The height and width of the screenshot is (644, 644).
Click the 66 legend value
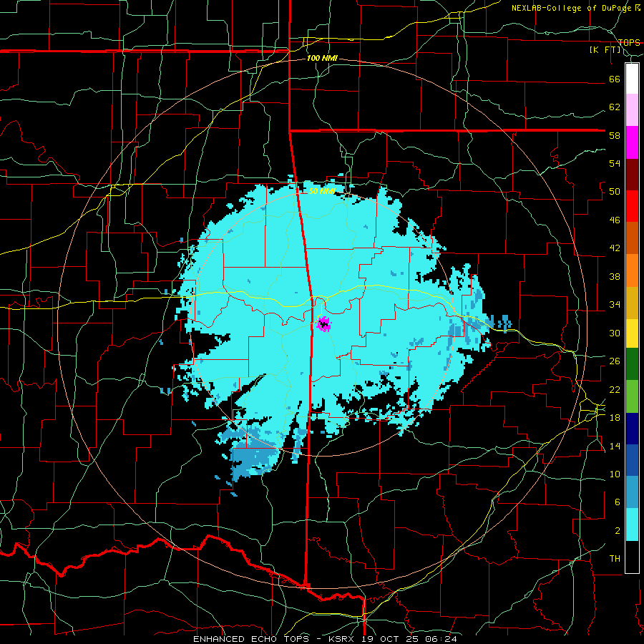(615, 79)
